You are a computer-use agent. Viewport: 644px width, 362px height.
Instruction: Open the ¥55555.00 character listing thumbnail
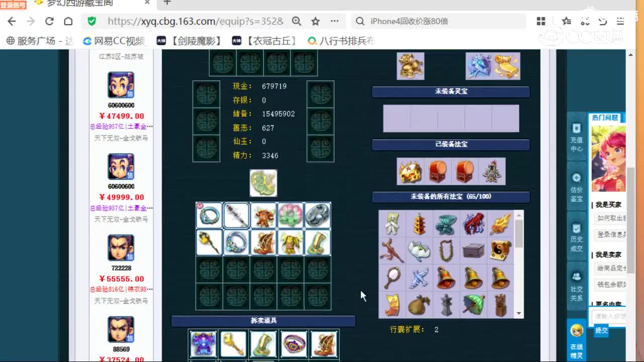(121, 248)
